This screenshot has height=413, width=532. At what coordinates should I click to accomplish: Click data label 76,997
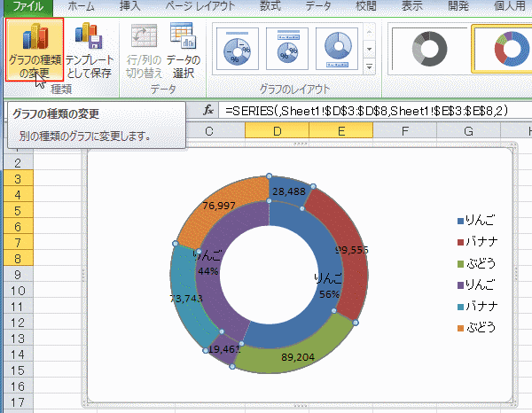(x=219, y=206)
